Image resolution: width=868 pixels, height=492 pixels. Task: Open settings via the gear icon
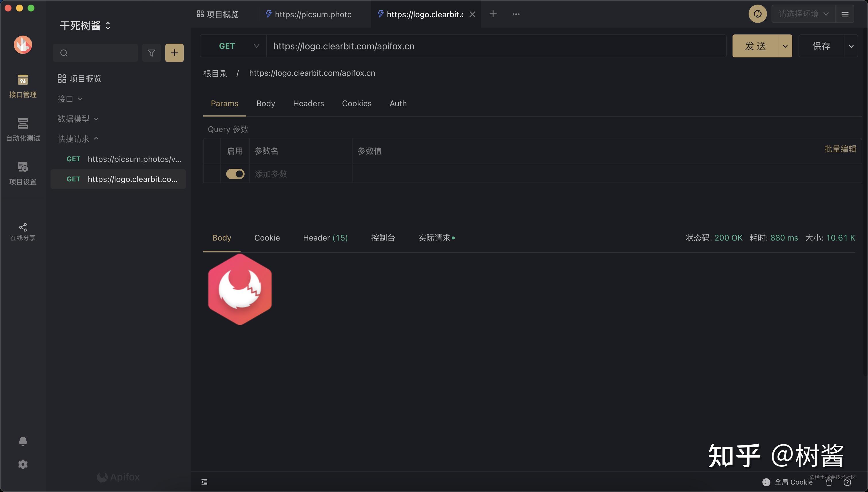[x=23, y=464]
